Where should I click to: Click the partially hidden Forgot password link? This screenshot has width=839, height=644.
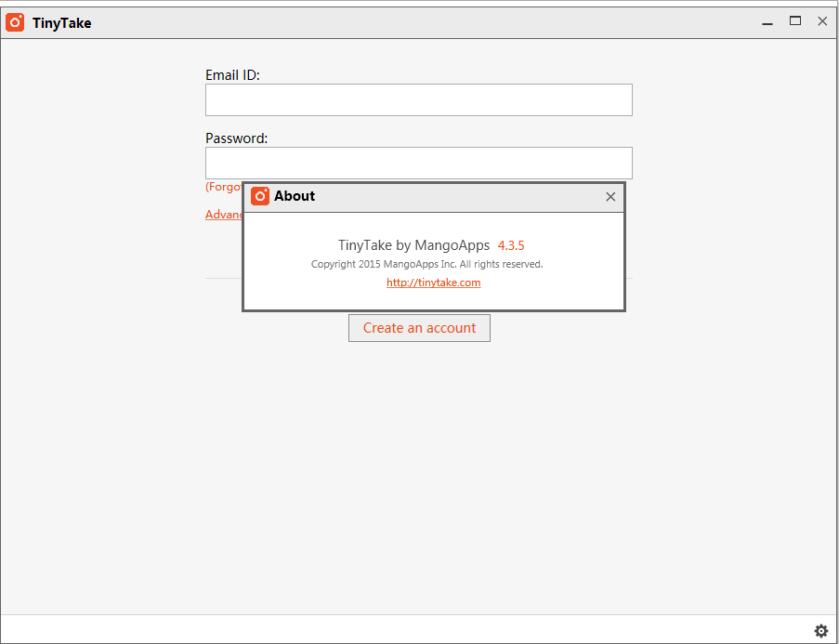pyautogui.click(x=224, y=187)
